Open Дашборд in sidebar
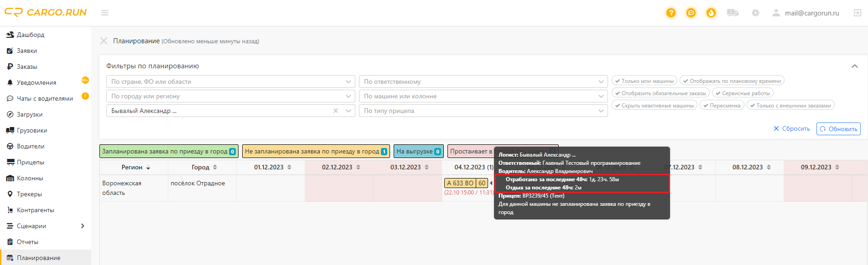The width and height of the screenshot is (868, 265). click(x=46, y=35)
